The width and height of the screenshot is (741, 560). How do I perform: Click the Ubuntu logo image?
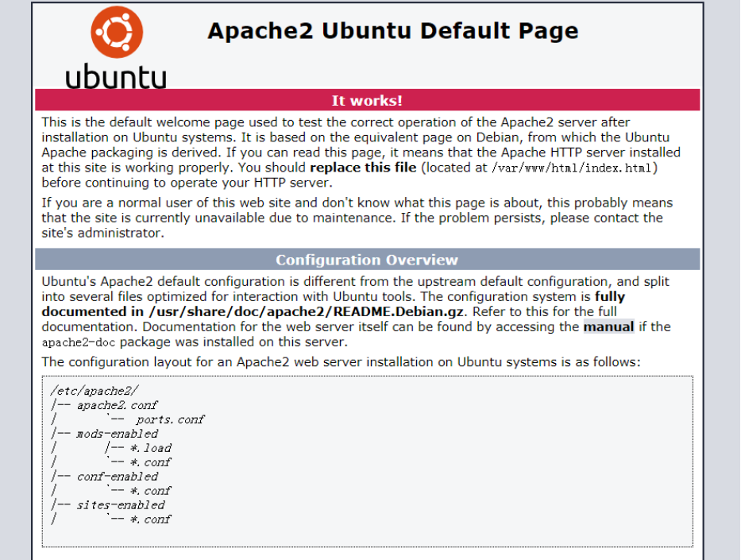[116, 47]
